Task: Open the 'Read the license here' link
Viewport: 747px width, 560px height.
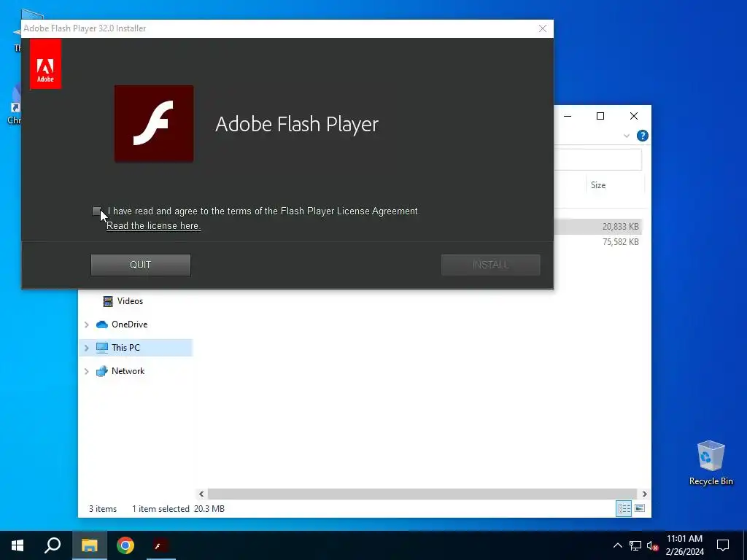Action: (x=153, y=226)
